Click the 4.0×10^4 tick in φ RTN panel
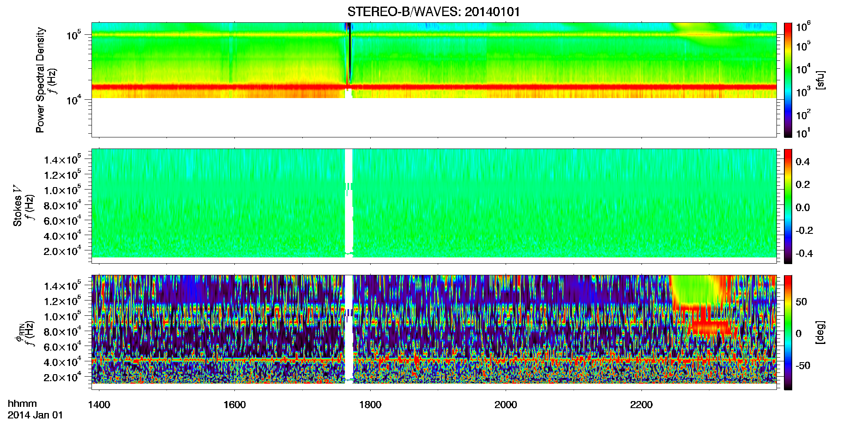Image resolution: width=868 pixels, height=447 pixels. 63,361
